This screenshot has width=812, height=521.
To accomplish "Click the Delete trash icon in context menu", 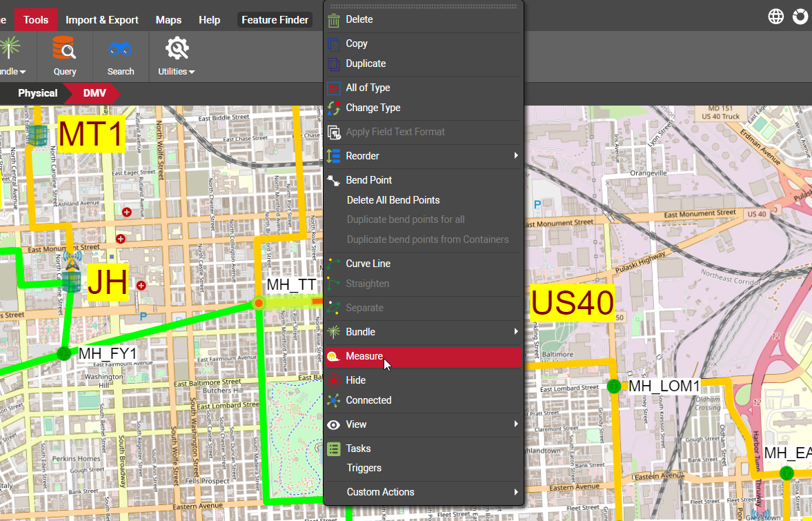I will (x=334, y=20).
